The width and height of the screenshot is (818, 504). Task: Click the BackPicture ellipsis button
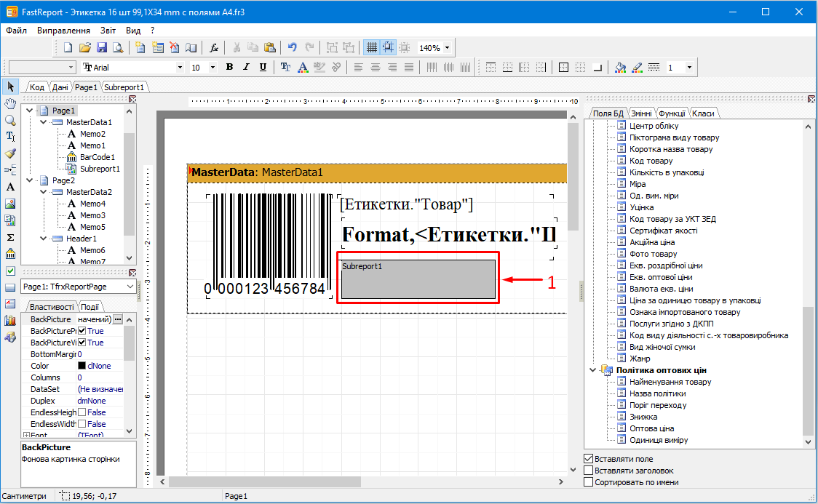[118, 319]
